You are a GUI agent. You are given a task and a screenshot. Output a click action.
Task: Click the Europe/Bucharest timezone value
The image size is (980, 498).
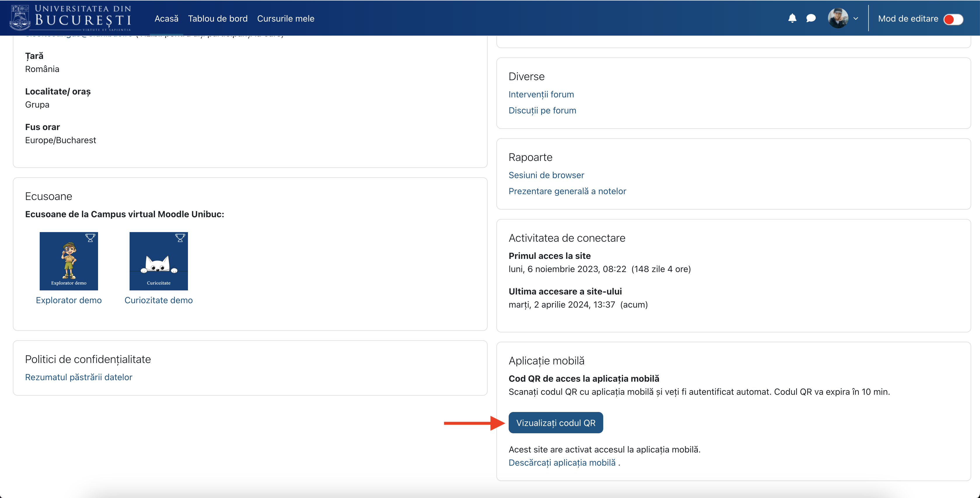coord(60,140)
